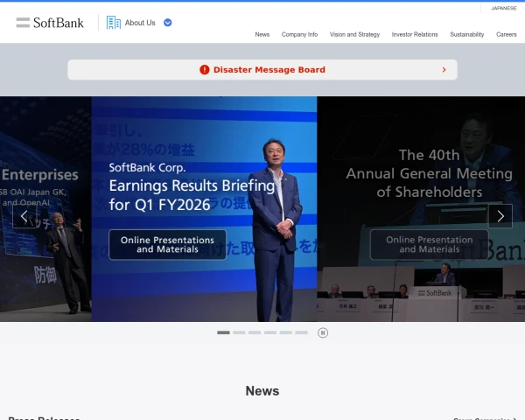The height and width of the screenshot is (420, 525).
Task: Open Online Presentation and Materials for Shareholders Meeting
Action: (430, 244)
